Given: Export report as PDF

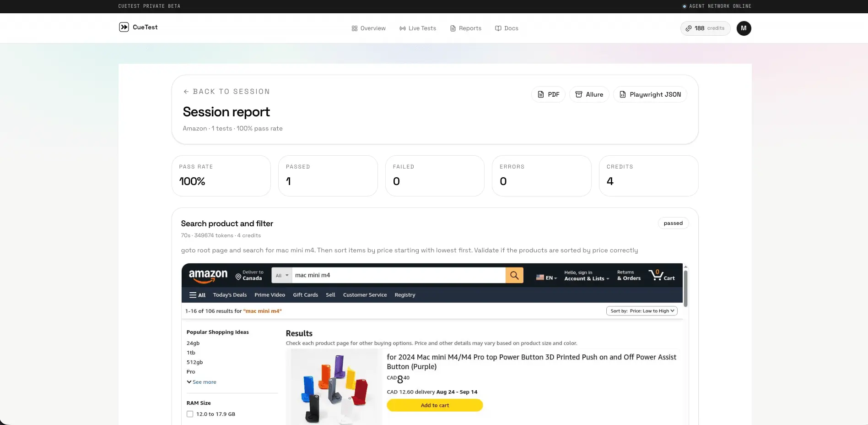Looking at the screenshot, I should coord(548,94).
